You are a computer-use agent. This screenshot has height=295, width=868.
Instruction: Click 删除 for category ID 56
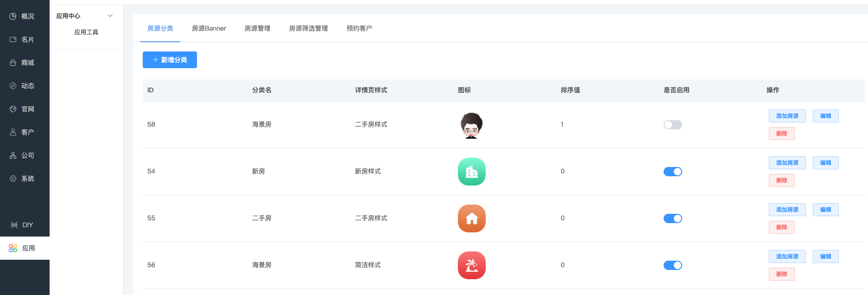pyautogui.click(x=782, y=274)
